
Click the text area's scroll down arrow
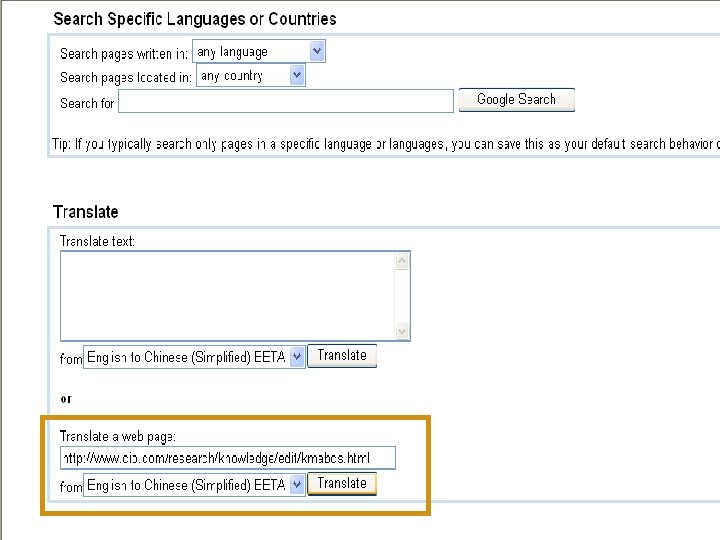tap(402, 331)
